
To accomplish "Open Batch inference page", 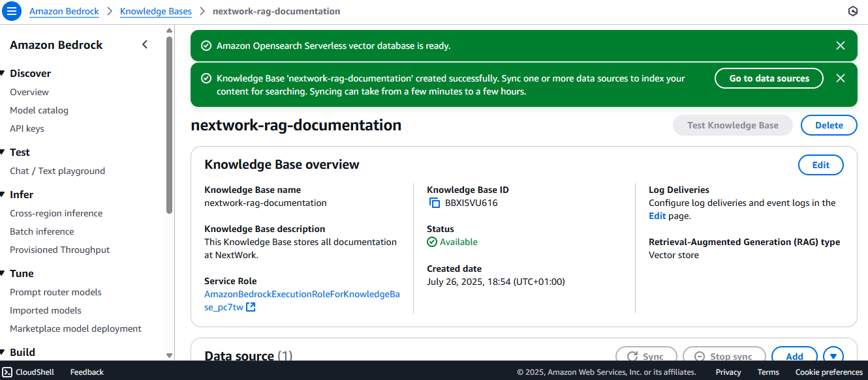I will click(x=42, y=231).
